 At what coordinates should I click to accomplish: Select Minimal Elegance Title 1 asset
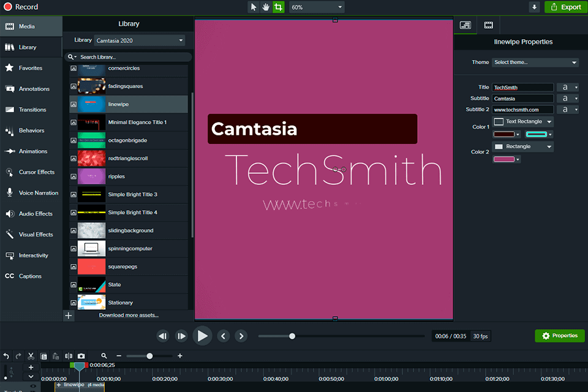click(x=129, y=123)
